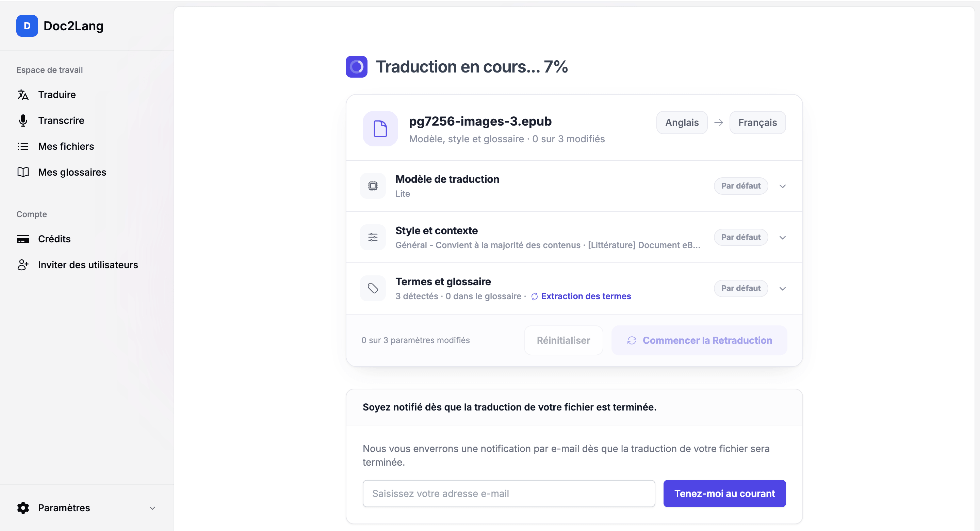Click the refresh icon in Commencer la Retraduction
Viewport: 980px width, 531px height.
pyautogui.click(x=632, y=341)
